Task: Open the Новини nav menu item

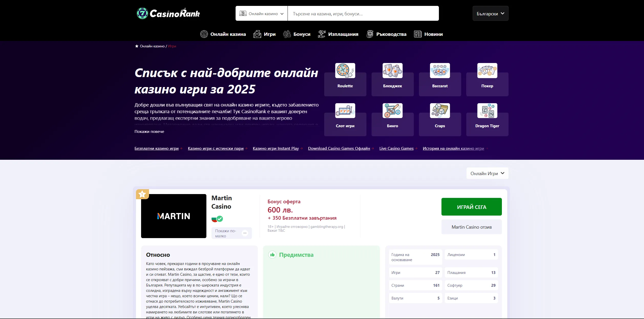Action: [428, 34]
